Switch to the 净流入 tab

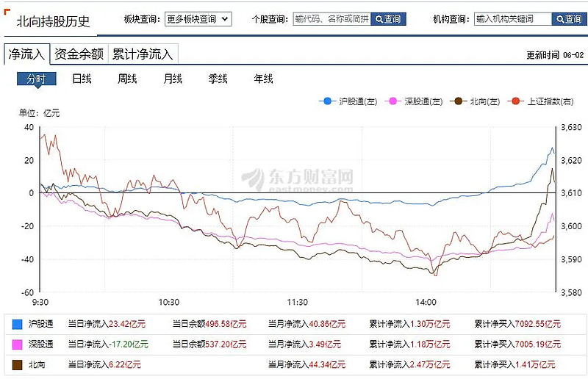click(26, 54)
